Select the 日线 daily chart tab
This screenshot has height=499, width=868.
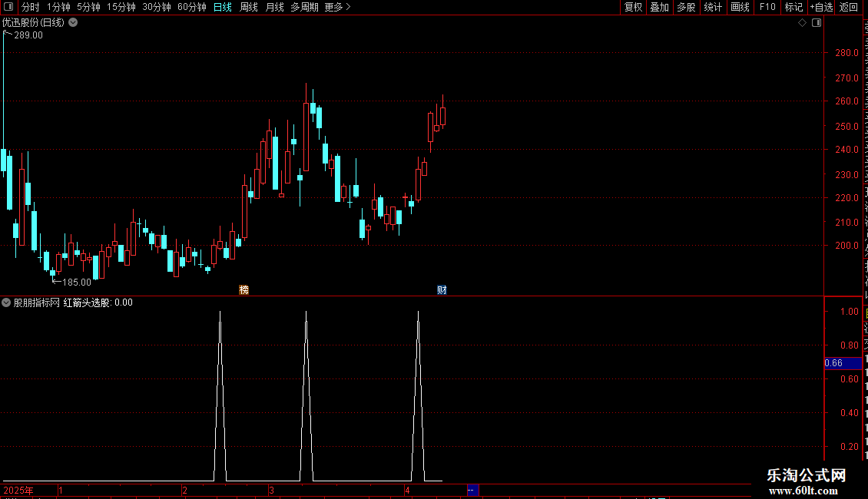click(x=223, y=7)
